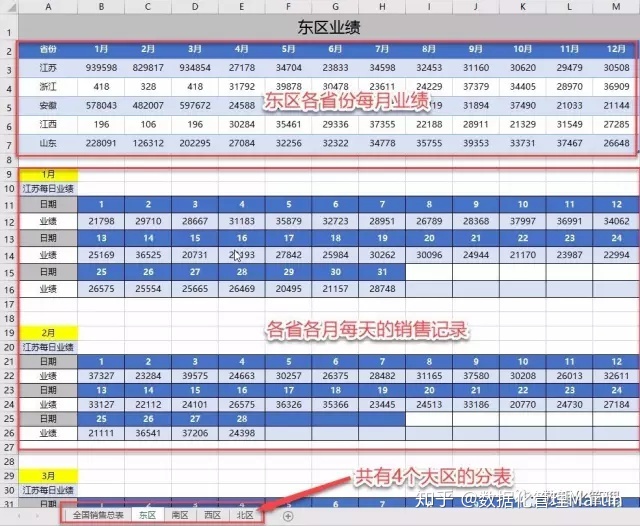Click the yellow 2月 cell in row 19

point(48,333)
